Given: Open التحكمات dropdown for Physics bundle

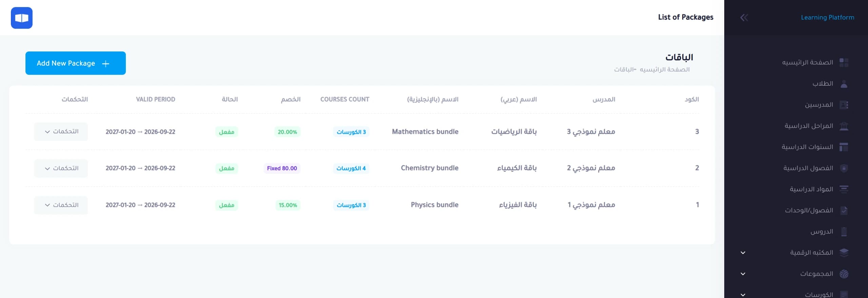Looking at the screenshot, I should pos(61,205).
